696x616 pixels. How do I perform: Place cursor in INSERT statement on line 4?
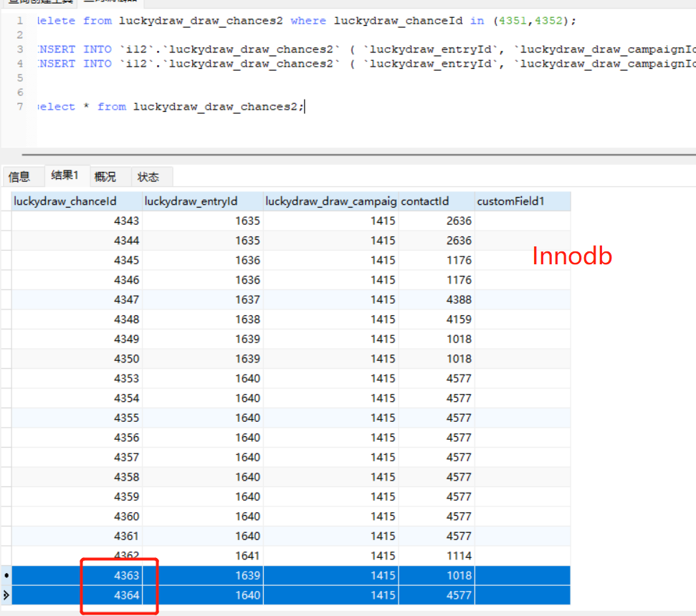pyautogui.click(x=367, y=64)
